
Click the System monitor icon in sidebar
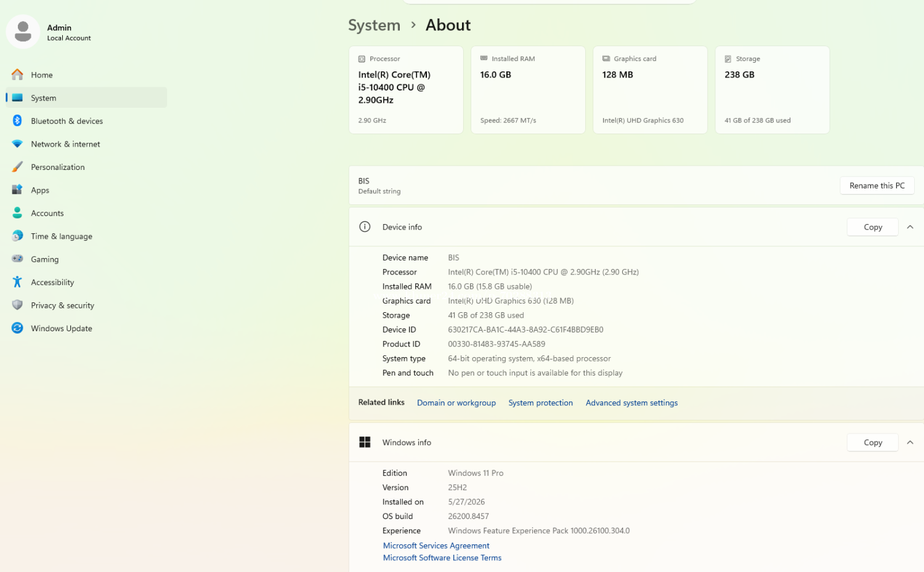[17, 98]
